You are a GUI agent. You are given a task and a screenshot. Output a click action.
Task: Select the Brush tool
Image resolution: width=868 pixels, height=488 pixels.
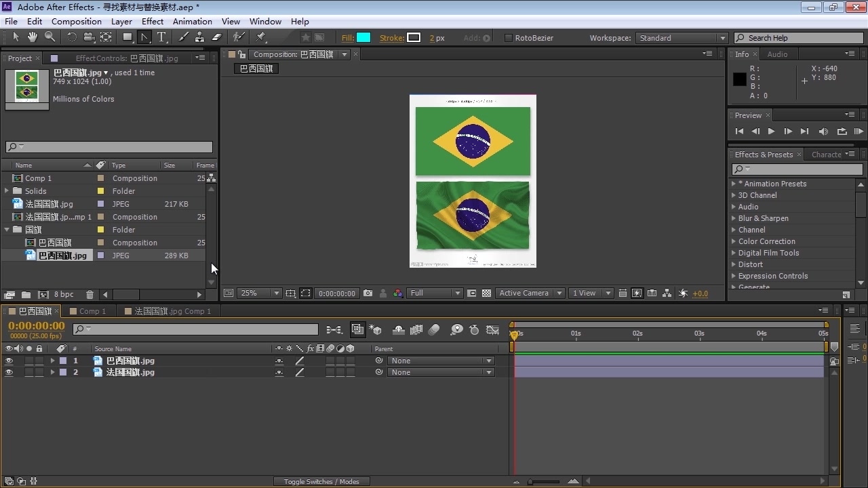184,37
